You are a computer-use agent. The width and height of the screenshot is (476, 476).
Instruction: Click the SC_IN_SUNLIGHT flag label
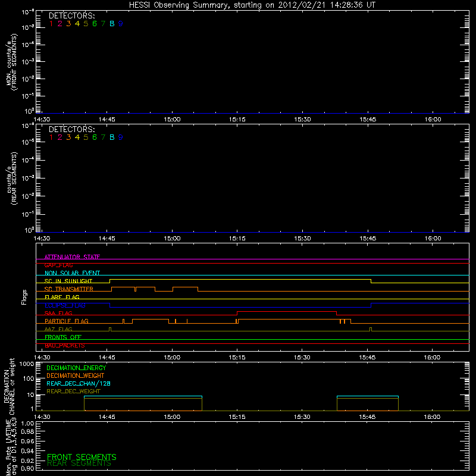point(68,281)
